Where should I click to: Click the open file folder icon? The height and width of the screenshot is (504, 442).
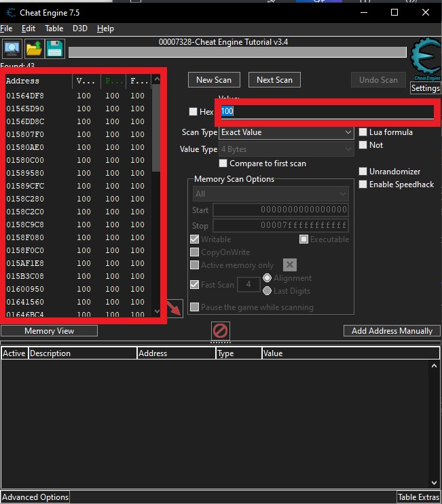(x=33, y=49)
